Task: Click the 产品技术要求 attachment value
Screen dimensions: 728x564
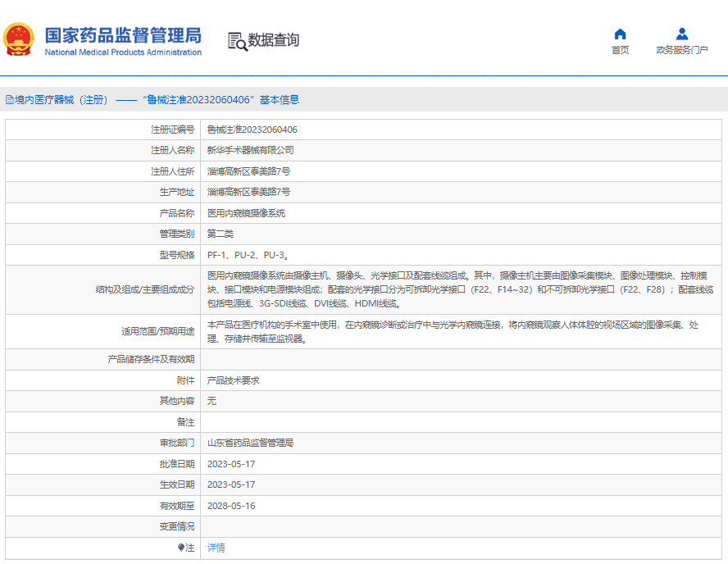Action: [233, 380]
